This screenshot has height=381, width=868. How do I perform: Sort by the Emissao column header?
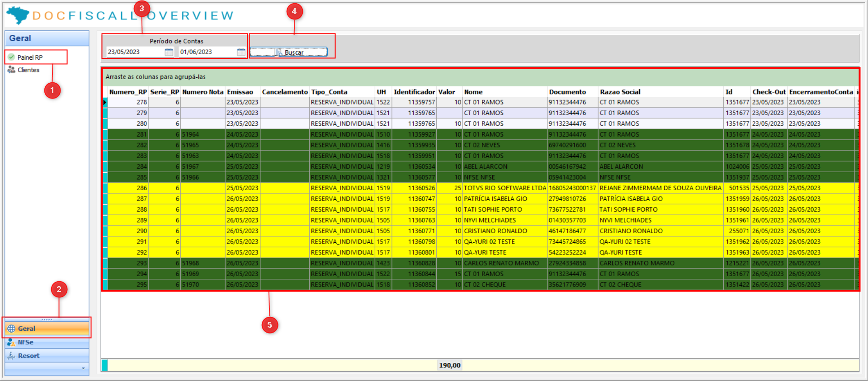pos(243,92)
